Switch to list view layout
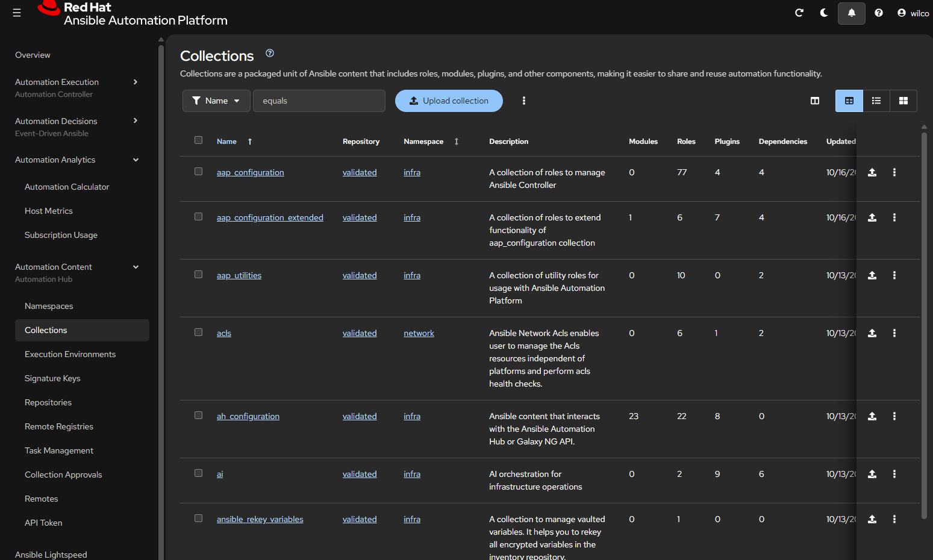 (x=876, y=101)
